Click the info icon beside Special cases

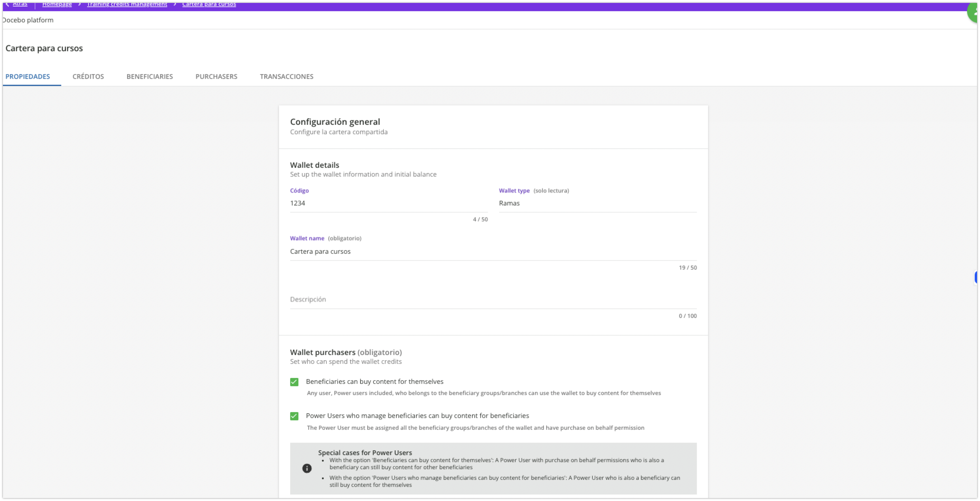[x=307, y=468]
